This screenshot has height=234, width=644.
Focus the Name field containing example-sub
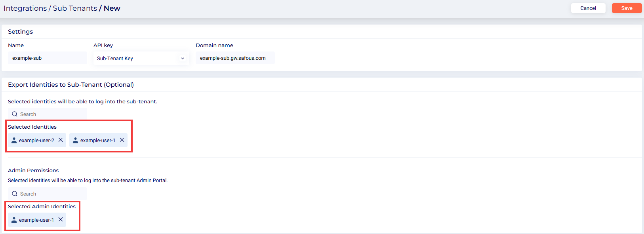coord(48,58)
